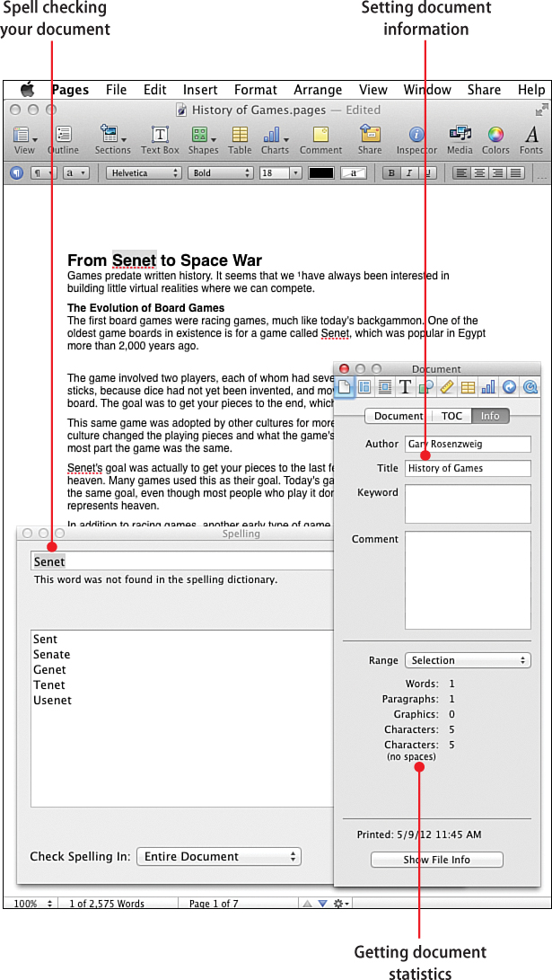The width and height of the screenshot is (552, 980).
Task: Center-align text
Action: tap(479, 173)
